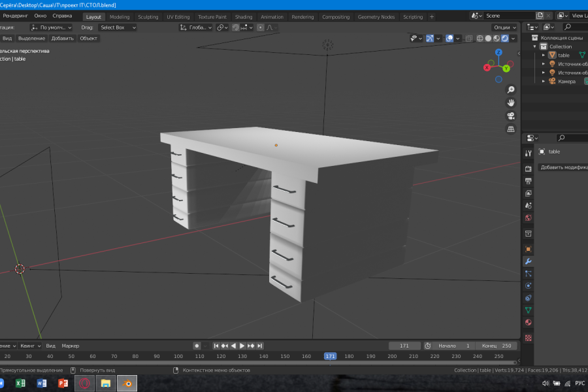588x392 pixels.
Task: Click the table object icon in the outliner
Action: pyautogui.click(x=552, y=56)
